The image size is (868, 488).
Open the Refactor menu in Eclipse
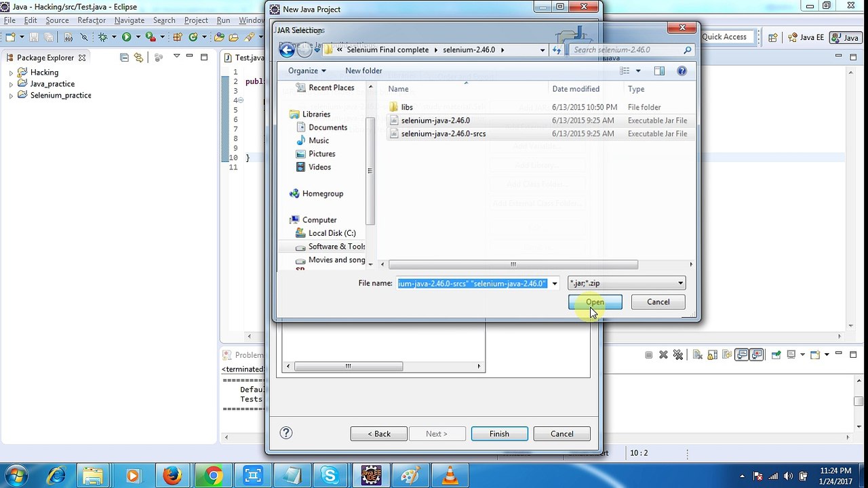click(x=92, y=20)
